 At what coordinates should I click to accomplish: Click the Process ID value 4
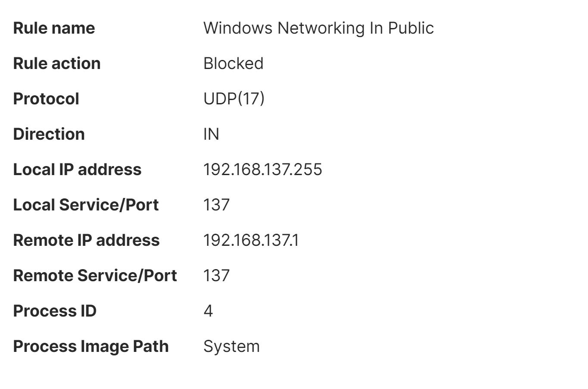(x=208, y=311)
